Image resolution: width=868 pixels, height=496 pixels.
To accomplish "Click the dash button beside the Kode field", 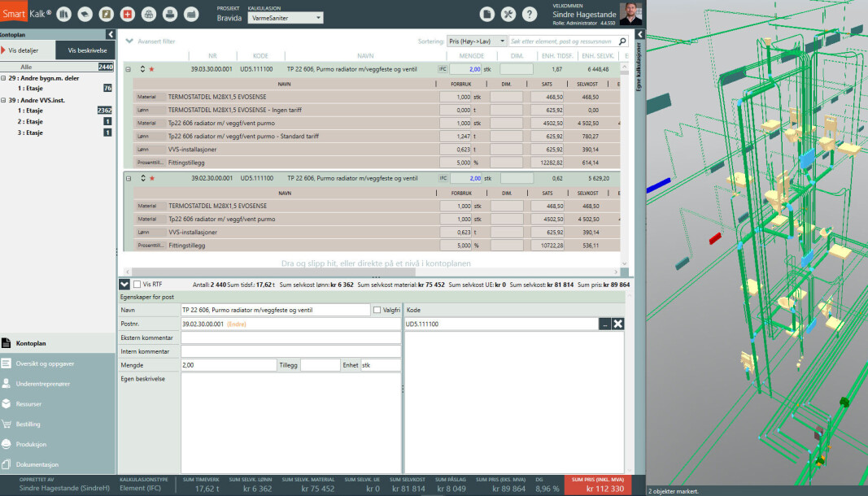I will [x=605, y=324].
